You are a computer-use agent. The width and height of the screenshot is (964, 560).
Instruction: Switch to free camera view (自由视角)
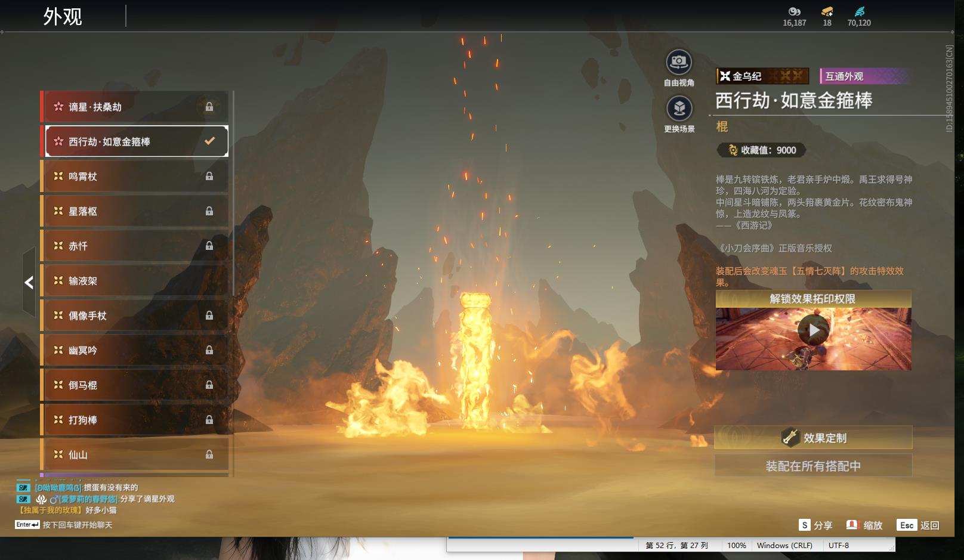tap(679, 62)
